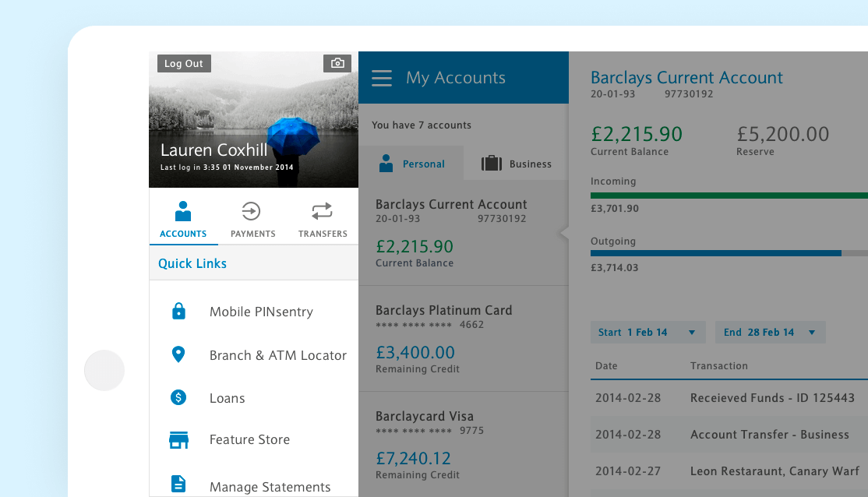This screenshot has height=497, width=868.
Task: Click the Leon Restaurant transaction row
Action: (x=729, y=471)
